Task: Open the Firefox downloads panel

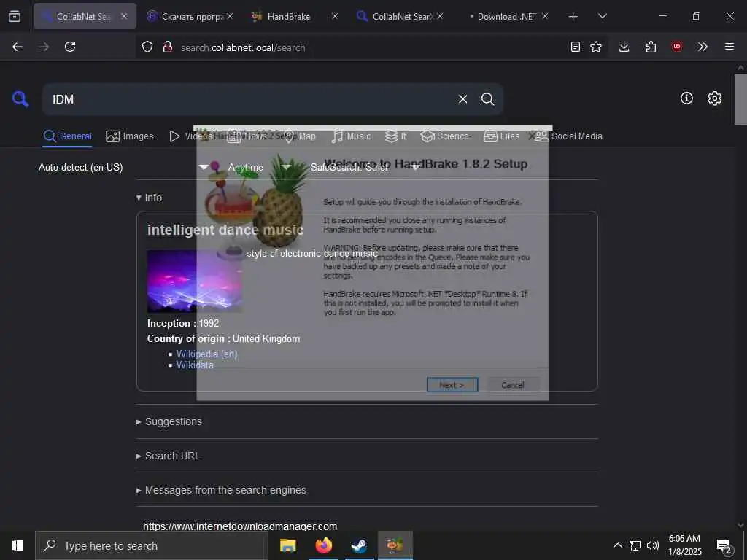Action: 624,47
